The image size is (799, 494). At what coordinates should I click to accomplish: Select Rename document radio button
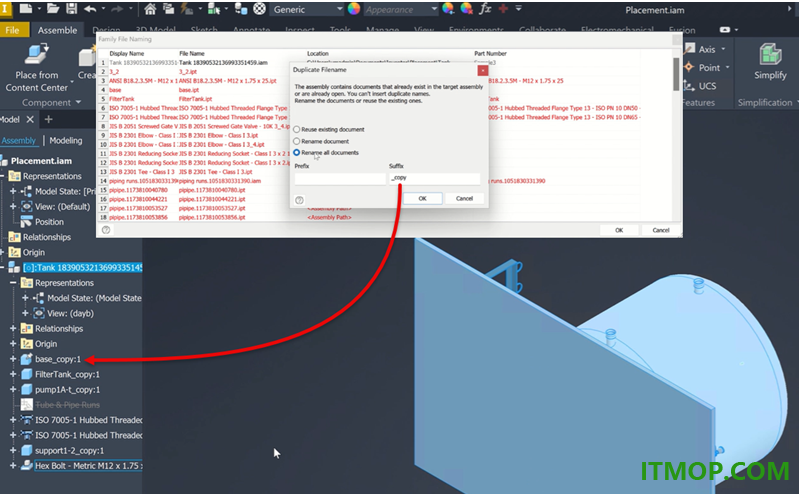(297, 141)
